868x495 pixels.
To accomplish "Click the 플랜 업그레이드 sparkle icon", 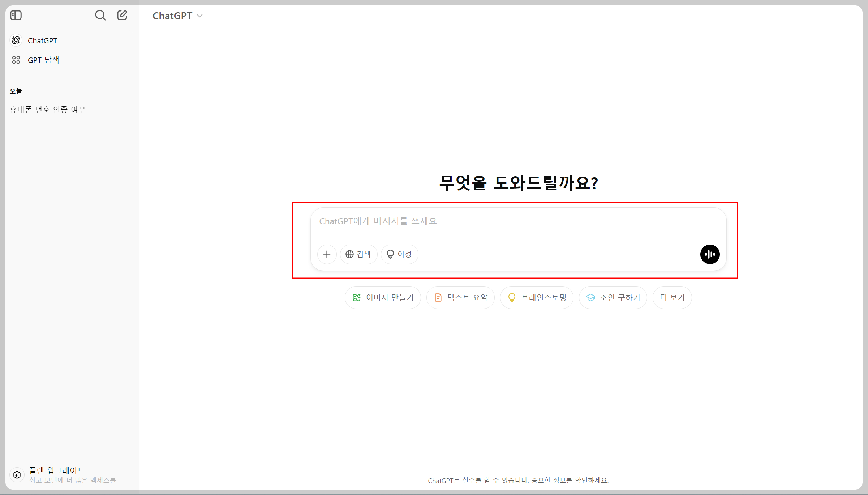I will [17, 475].
